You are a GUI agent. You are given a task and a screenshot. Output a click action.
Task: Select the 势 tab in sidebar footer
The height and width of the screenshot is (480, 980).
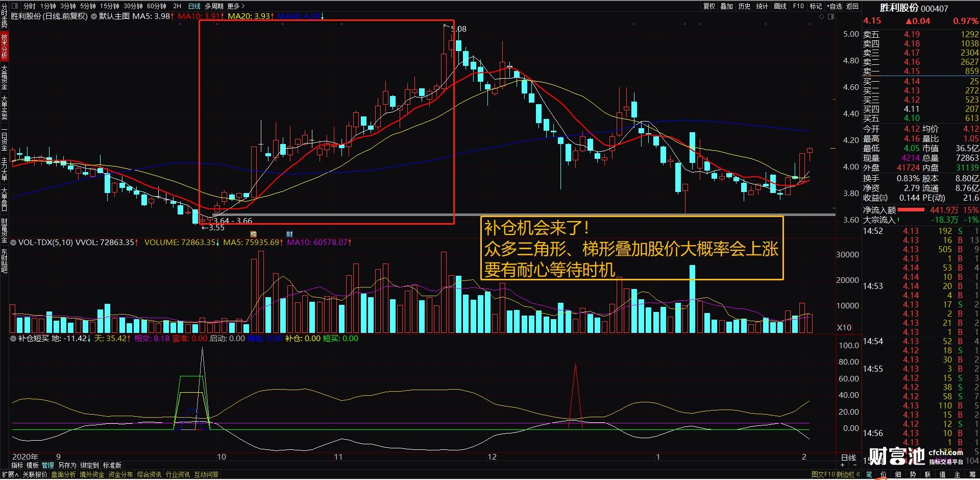tap(913, 474)
